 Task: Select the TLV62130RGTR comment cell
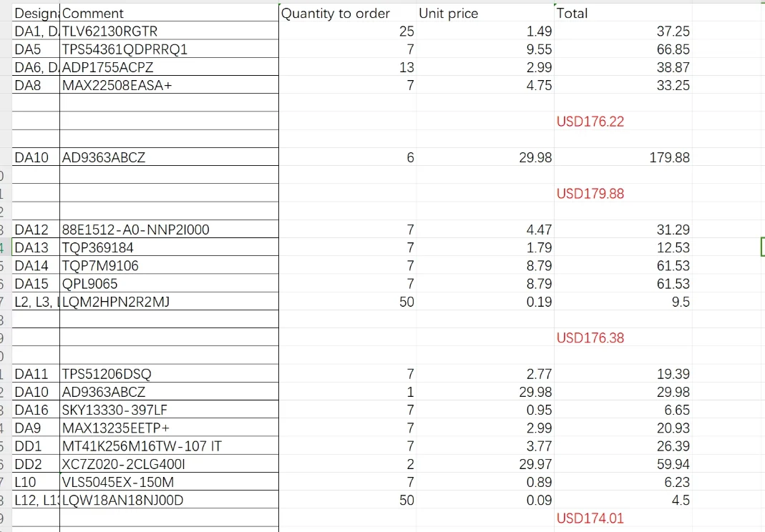[170, 31]
